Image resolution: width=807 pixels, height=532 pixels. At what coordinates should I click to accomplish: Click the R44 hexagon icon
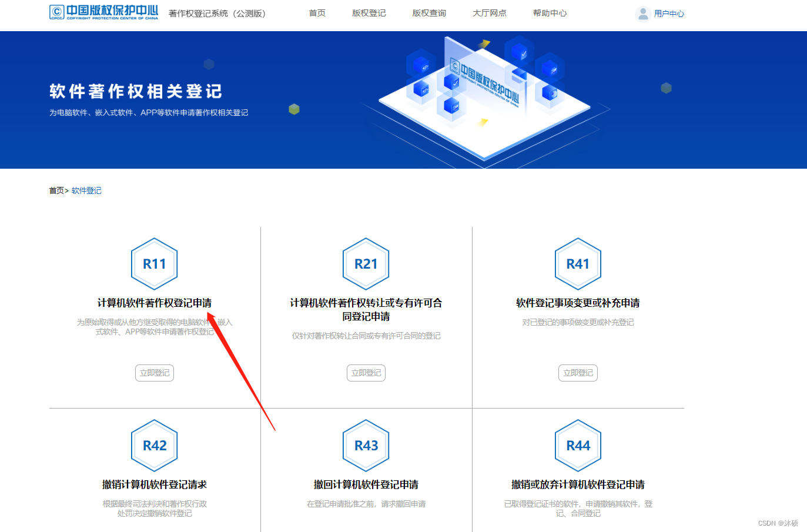pos(578,446)
